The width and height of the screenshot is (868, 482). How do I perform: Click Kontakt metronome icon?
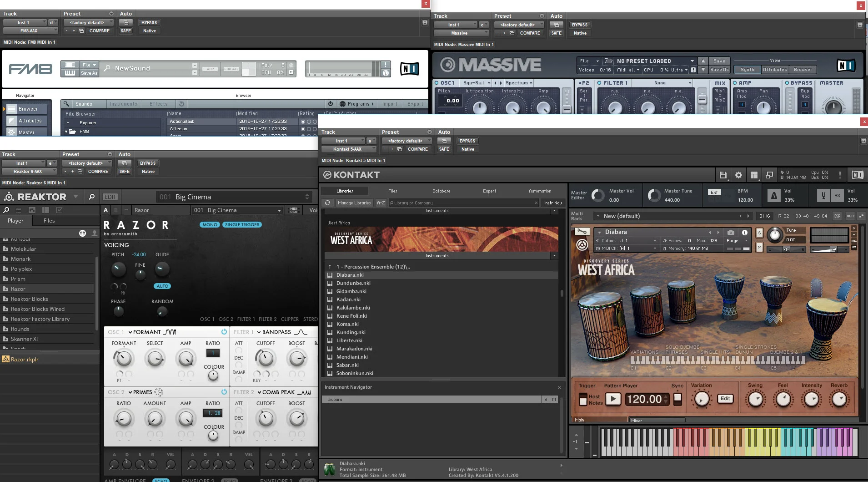773,196
